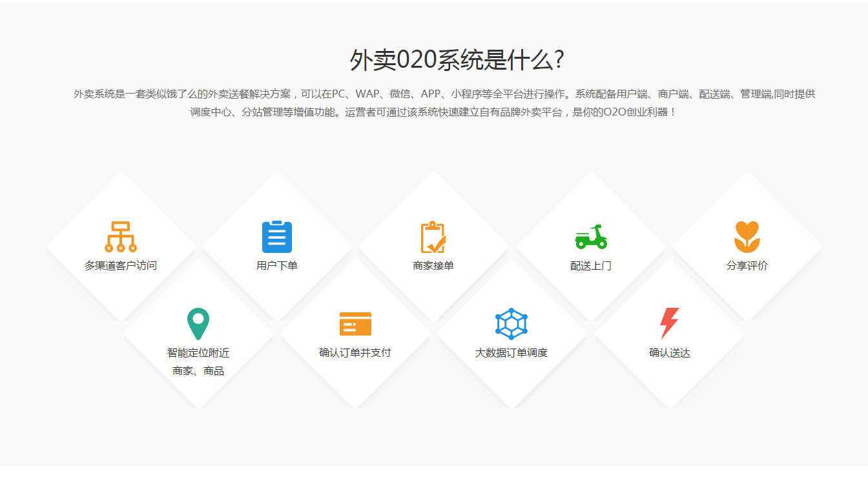Select the 配送上门 label text
Screen dimensions: 868x484
tap(591, 265)
